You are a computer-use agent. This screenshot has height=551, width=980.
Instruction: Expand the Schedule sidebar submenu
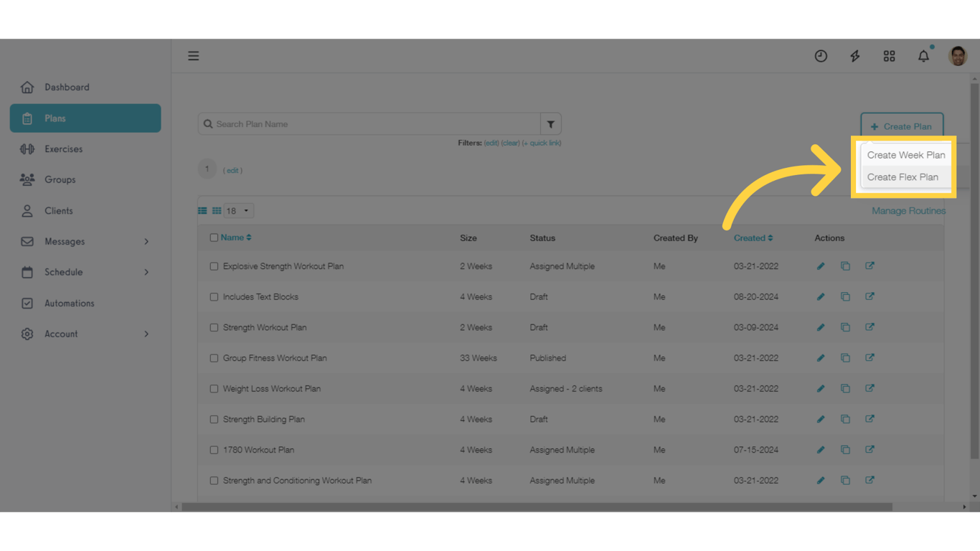146,273
